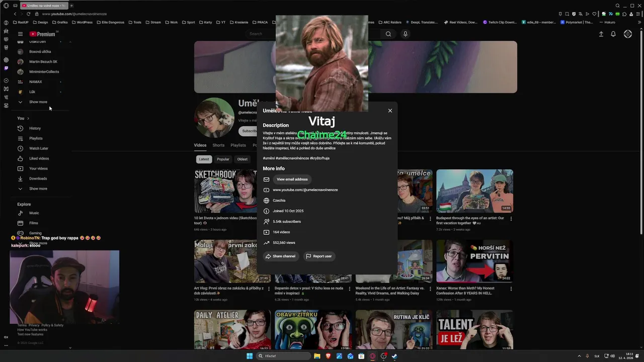Screen dimensions: 644x362
Task: Reload the page in the browser
Action: [x=28, y=14]
